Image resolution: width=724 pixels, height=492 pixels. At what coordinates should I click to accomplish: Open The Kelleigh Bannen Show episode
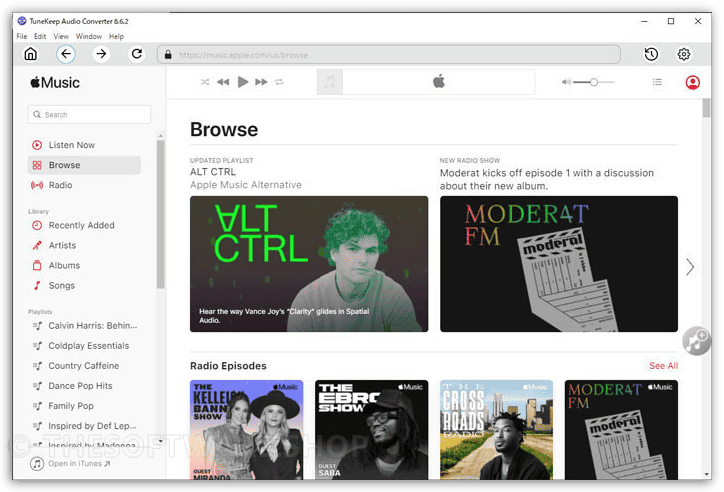247,430
